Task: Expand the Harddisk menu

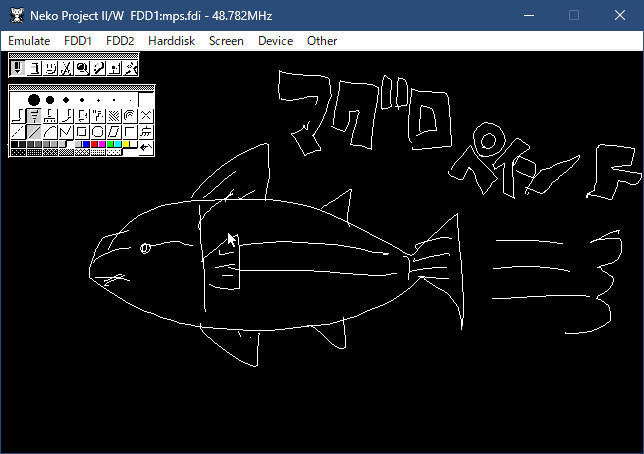Action: (x=171, y=41)
